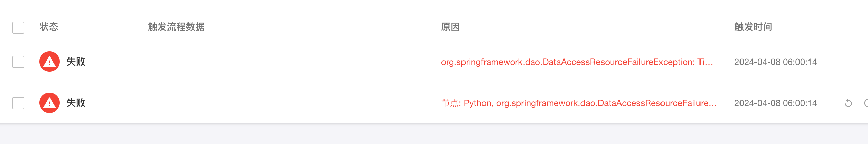Sort by the 触发时间 column header
The height and width of the screenshot is (144, 868).
pos(753,27)
